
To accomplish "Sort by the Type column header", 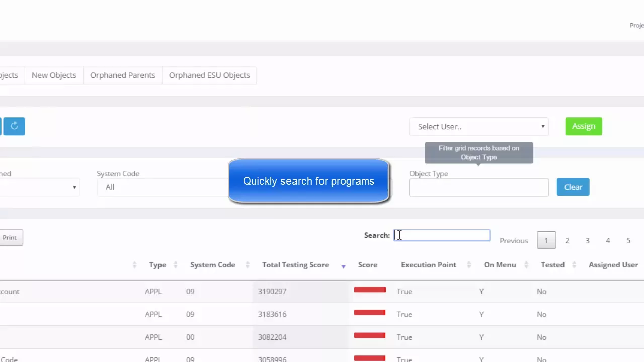I will 157,265.
